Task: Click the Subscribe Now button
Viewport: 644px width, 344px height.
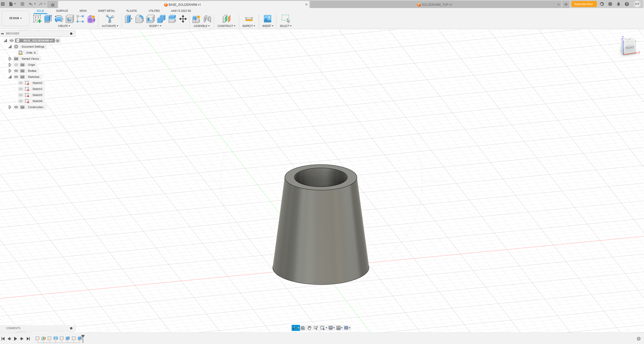Action: click(584, 4)
